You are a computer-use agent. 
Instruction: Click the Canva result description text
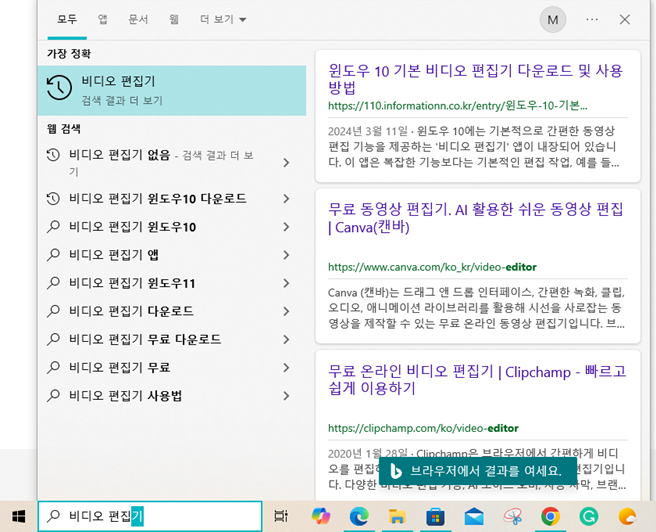(x=477, y=308)
